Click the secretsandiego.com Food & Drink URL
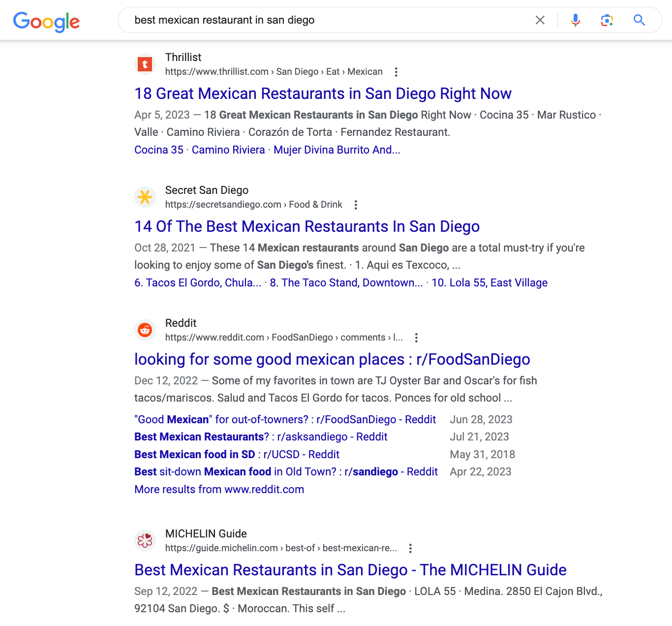 click(x=253, y=205)
